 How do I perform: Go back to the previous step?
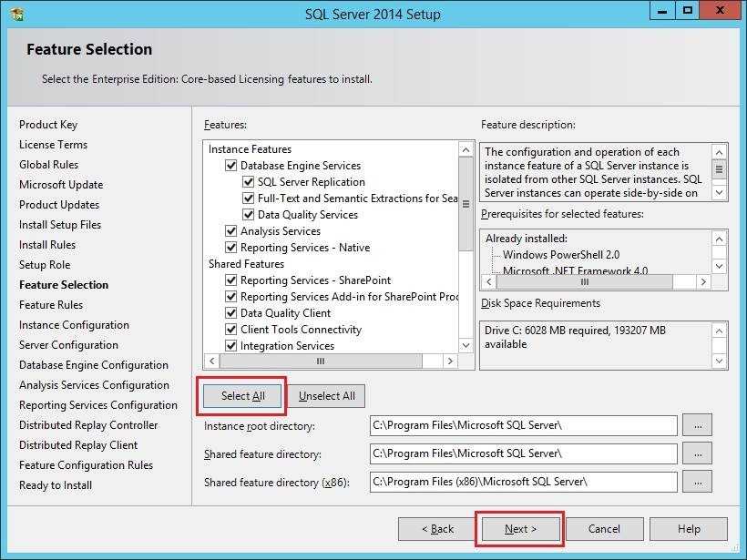[x=437, y=529]
